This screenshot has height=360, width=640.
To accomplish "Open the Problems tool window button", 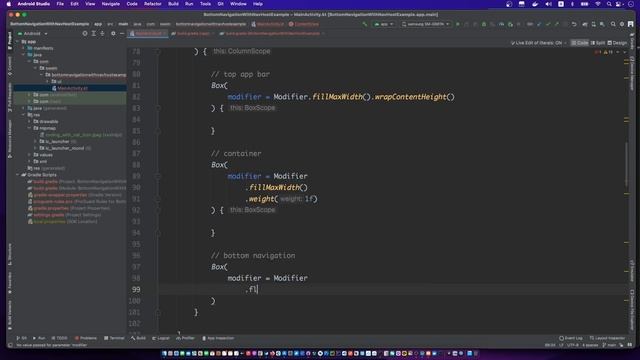I will [86, 338].
